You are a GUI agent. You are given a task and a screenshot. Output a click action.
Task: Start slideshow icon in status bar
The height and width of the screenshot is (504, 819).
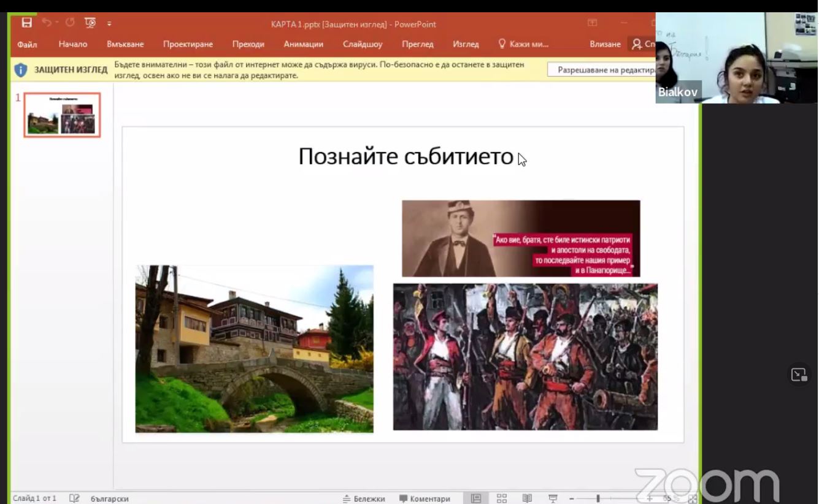click(553, 498)
